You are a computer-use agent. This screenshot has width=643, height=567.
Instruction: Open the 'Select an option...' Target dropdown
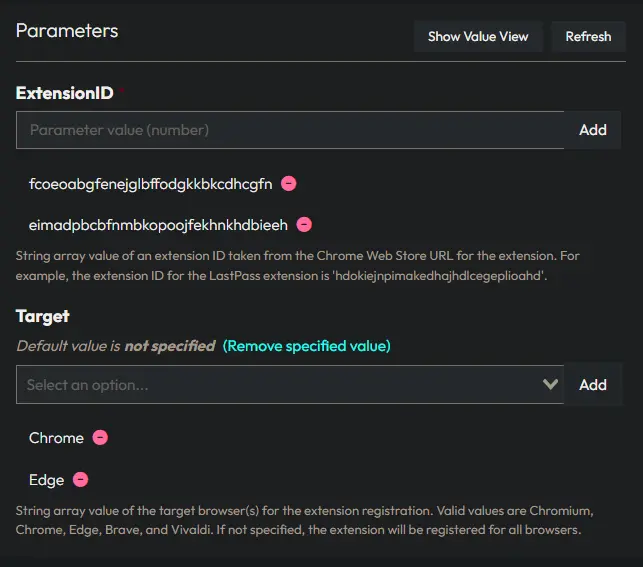[280, 385]
